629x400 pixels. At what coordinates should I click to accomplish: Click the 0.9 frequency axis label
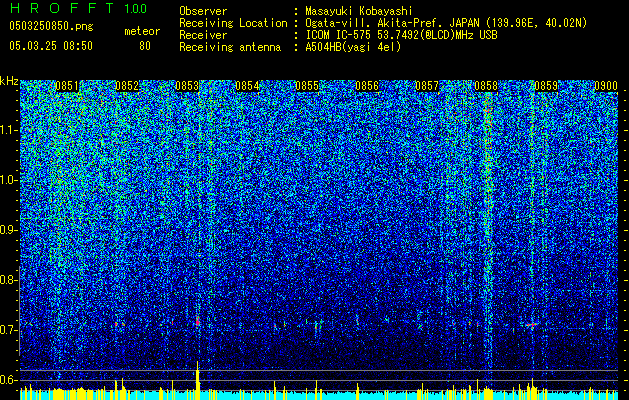8,230
